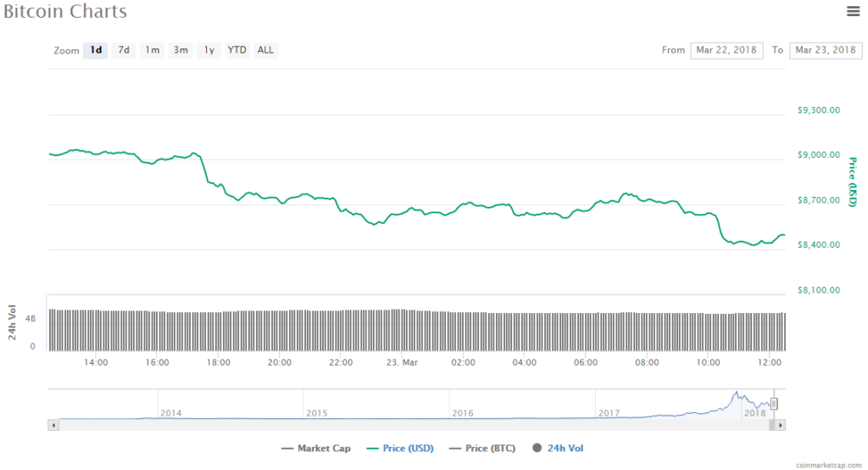
Task: Toggle 24h Vol series in legend
Action: click(x=558, y=448)
